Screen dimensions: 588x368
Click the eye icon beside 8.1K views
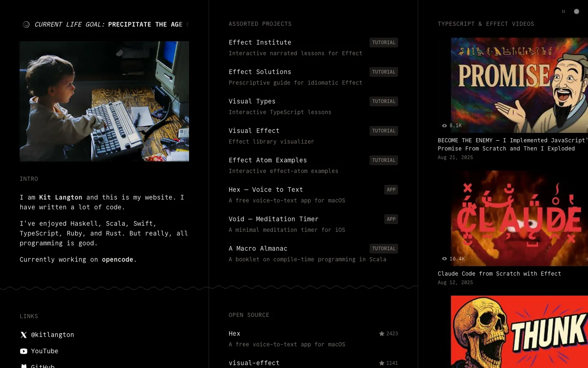point(444,126)
